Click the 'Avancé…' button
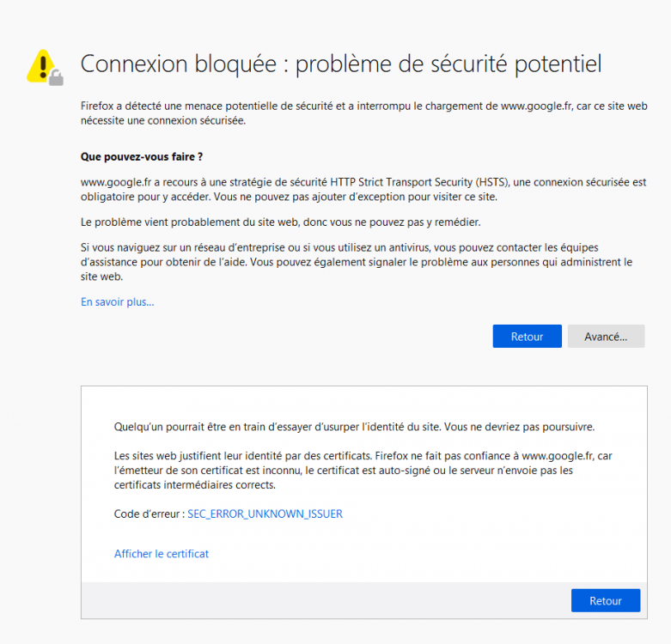Viewport: 671px width, 644px height. coord(606,337)
